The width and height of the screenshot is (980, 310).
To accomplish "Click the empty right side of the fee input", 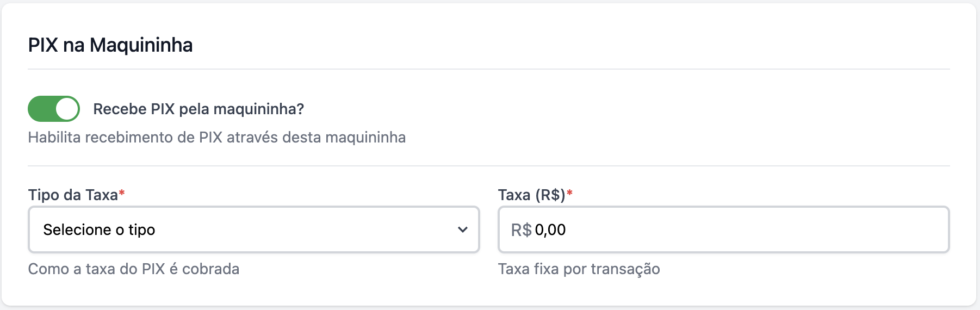I will pos(816,230).
